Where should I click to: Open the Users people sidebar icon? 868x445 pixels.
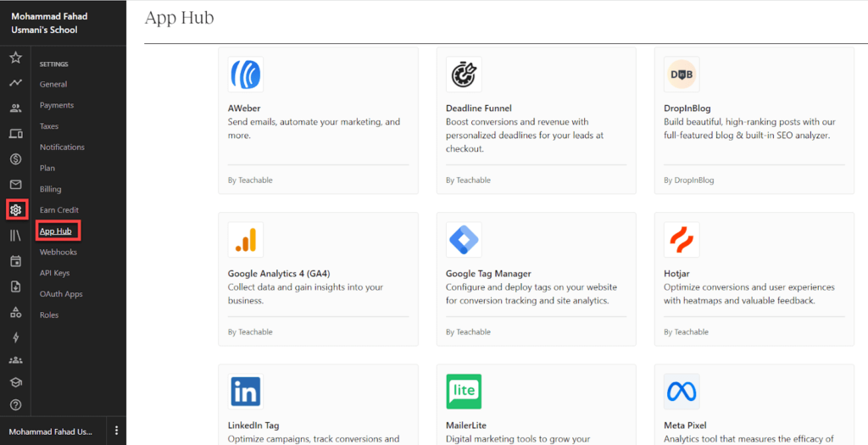(15, 108)
